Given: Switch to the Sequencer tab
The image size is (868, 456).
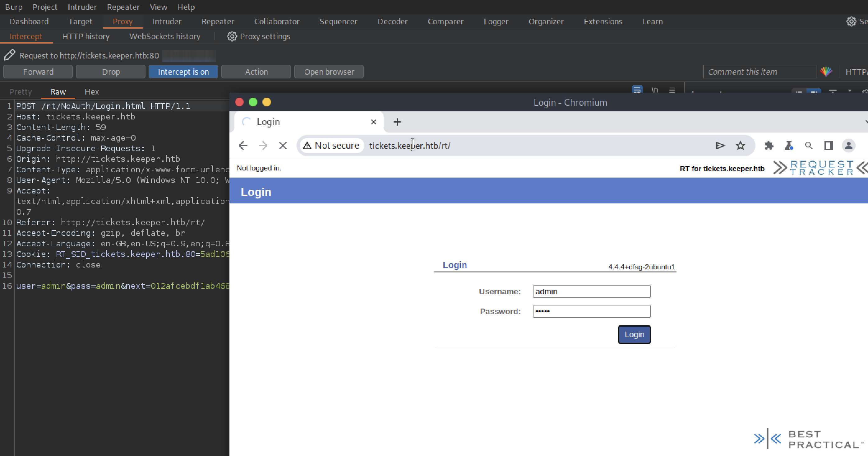Looking at the screenshot, I should coord(338,21).
